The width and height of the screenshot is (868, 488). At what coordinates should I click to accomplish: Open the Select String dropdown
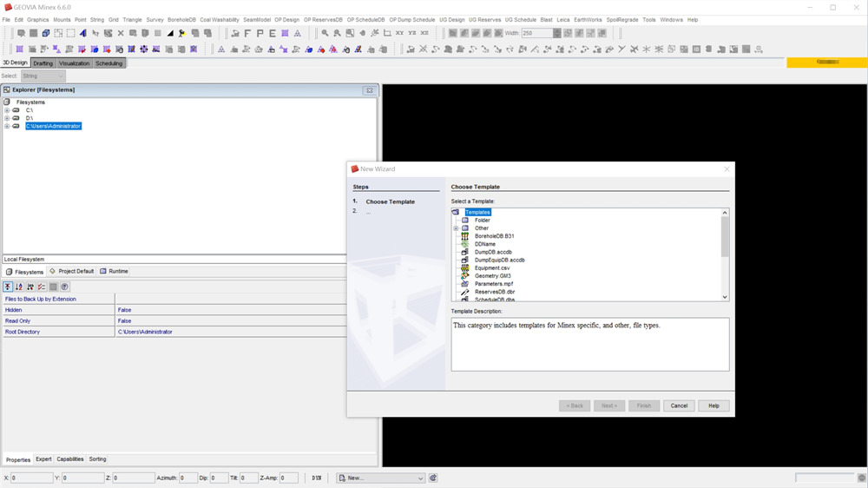tap(43, 76)
